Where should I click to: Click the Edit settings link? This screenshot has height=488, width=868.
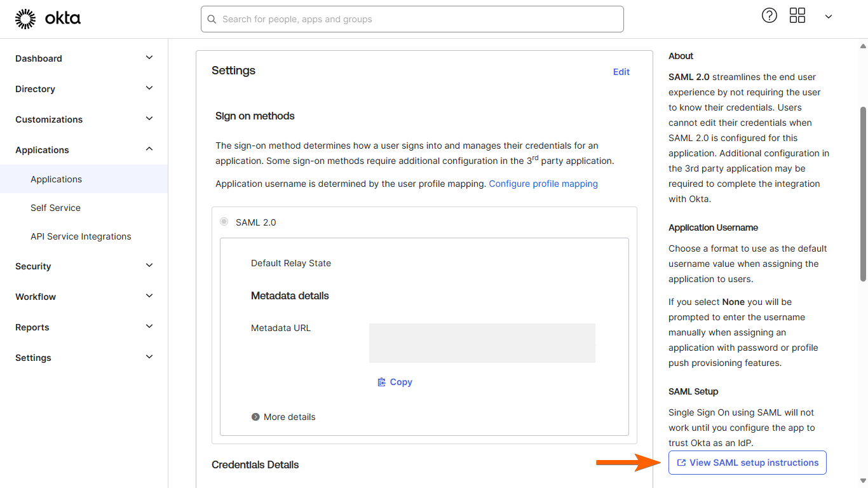tap(621, 72)
